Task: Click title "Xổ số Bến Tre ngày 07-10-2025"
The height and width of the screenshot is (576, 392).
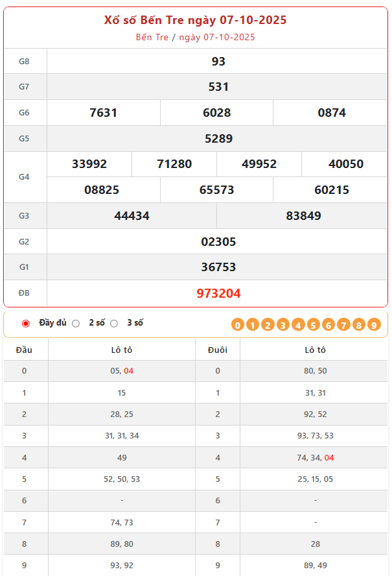Action: pos(196,20)
